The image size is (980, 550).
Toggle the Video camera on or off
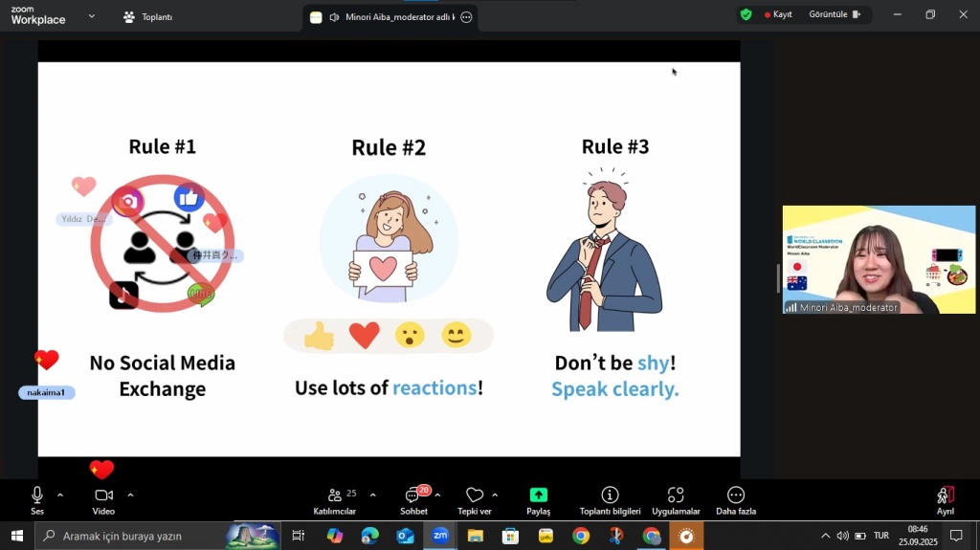(x=103, y=500)
